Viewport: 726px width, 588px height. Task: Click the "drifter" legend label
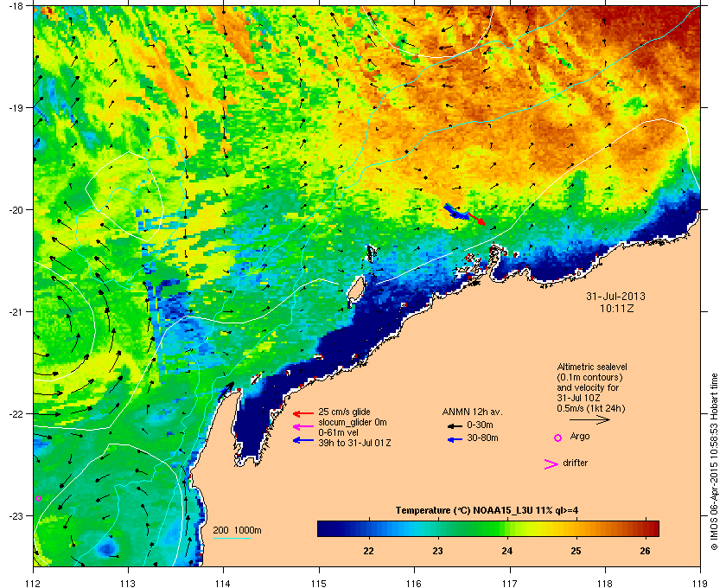(x=575, y=463)
